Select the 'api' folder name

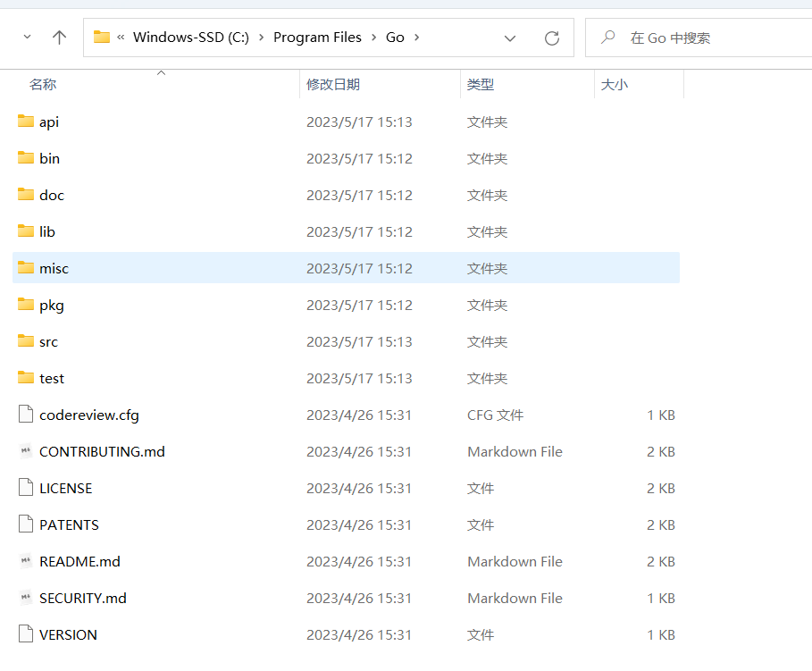[x=49, y=122]
